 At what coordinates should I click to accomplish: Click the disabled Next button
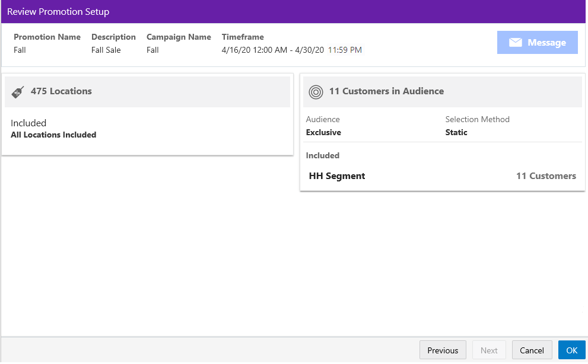[489, 350]
